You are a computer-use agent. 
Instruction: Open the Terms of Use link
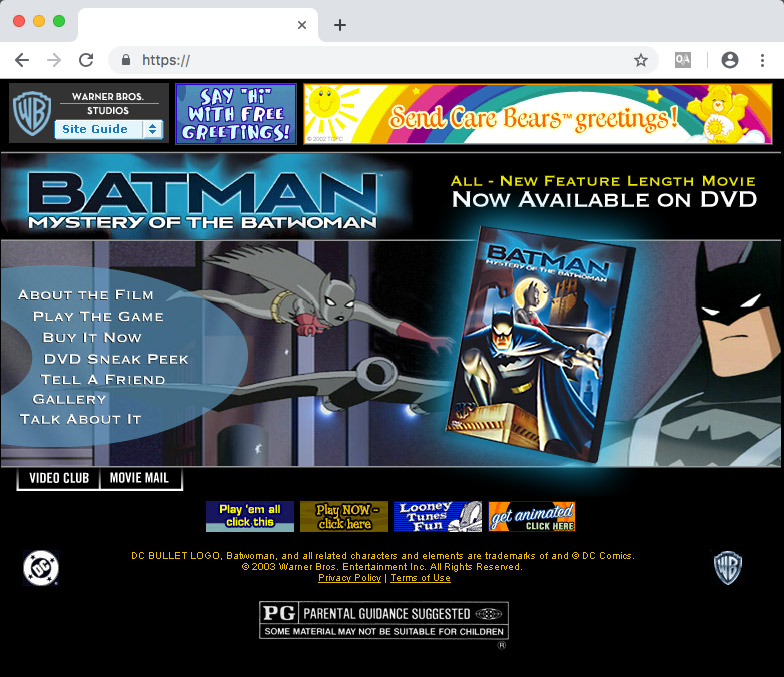pos(420,578)
